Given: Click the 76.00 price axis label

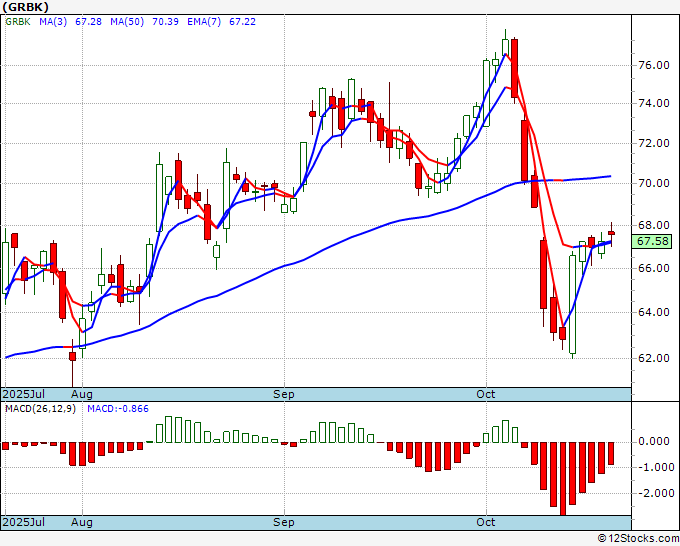Looking at the screenshot, I should pyautogui.click(x=654, y=65).
